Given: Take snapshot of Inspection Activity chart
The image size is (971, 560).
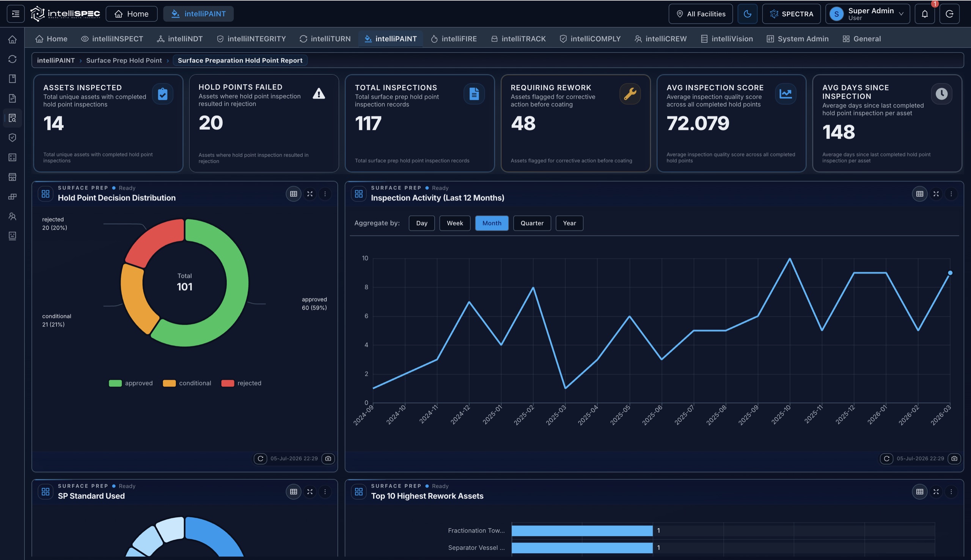Looking at the screenshot, I should (954, 458).
